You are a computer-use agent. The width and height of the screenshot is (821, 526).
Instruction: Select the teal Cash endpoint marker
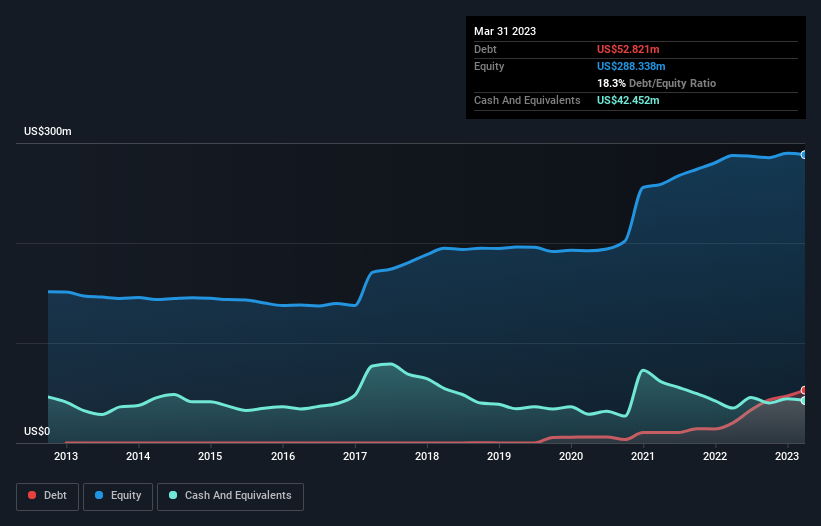[x=804, y=400]
